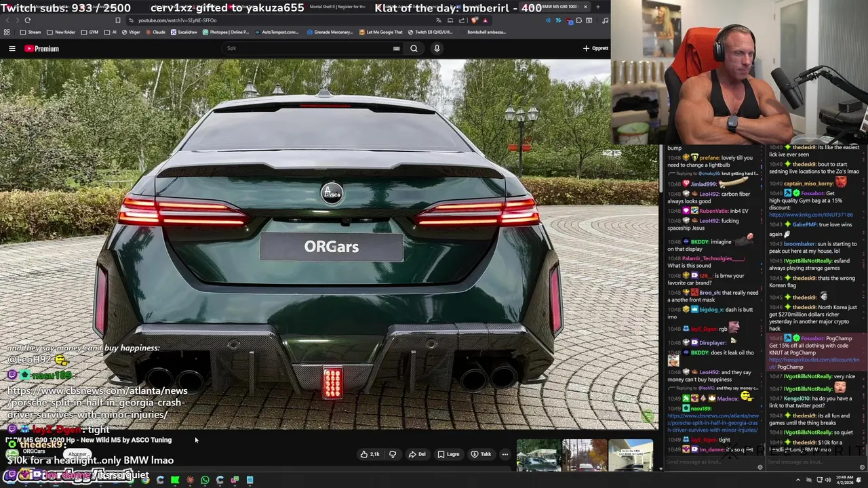Open the YouTube hamburger guide menu

12,49
